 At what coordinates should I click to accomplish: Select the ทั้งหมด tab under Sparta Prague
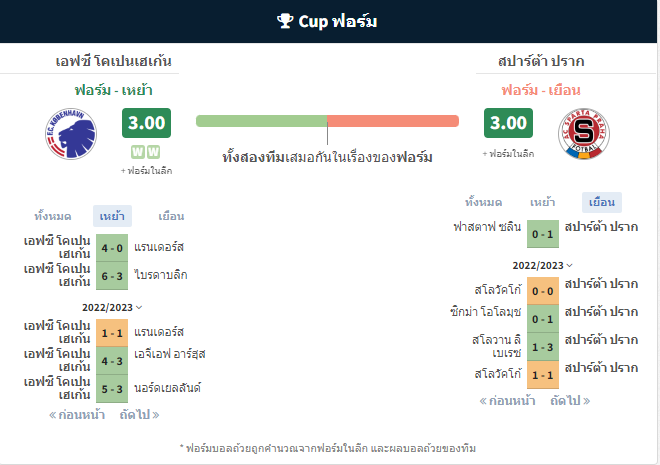coord(483,202)
